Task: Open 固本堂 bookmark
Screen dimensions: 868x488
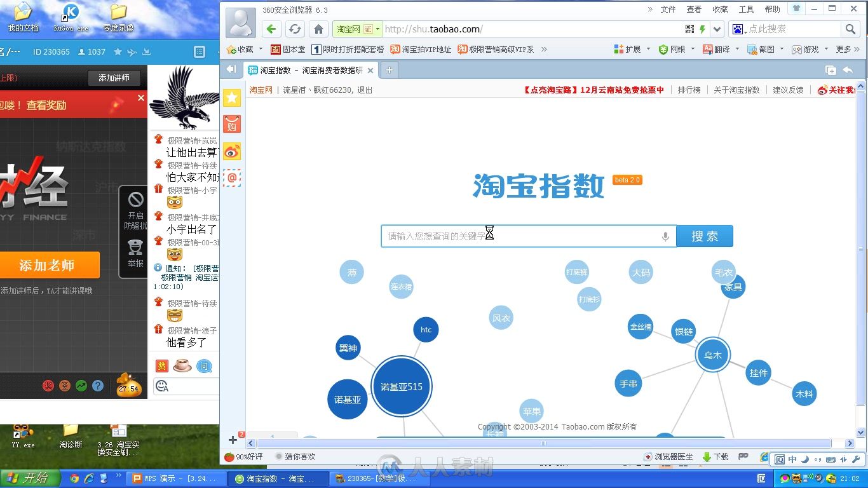Action: 288,50
